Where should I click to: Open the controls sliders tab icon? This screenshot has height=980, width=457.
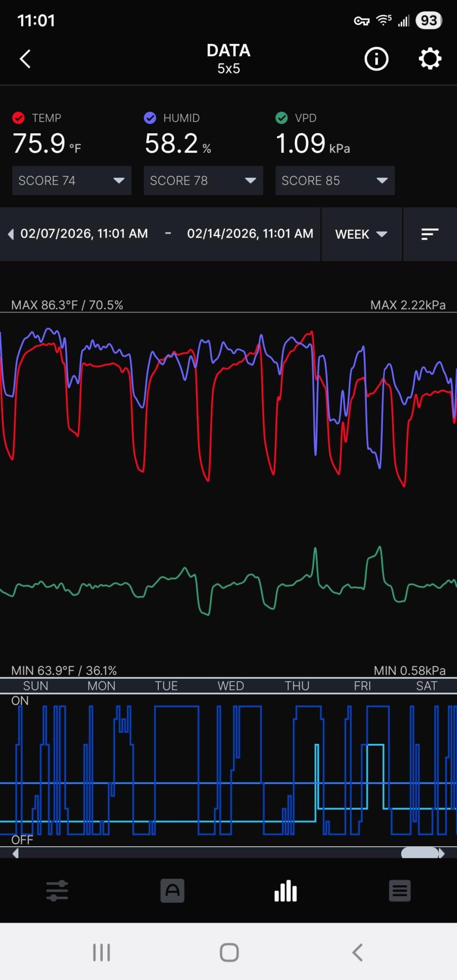(x=57, y=890)
